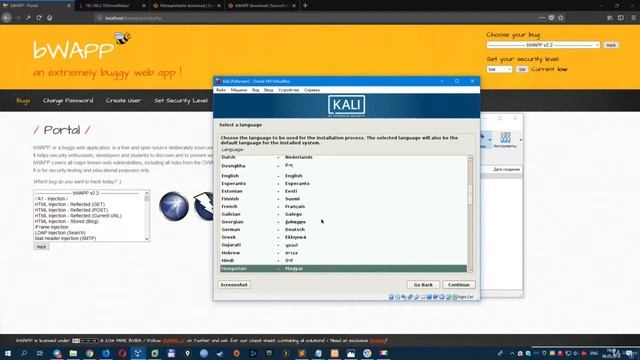Open Вид menu in VirtualBox window
The width and height of the screenshot is (640, 360).
256,90
